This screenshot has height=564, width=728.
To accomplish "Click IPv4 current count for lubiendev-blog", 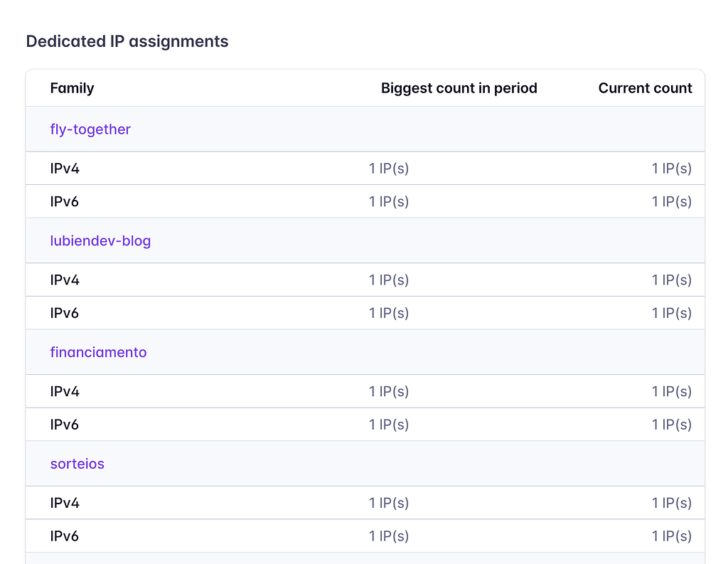I will [x=671, y=280].
